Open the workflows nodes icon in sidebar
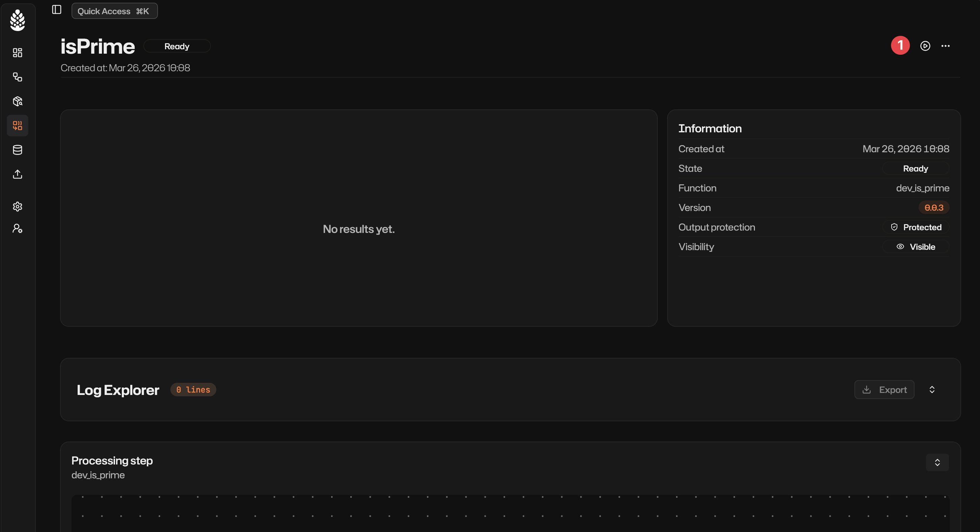The width and height of the screenshot is (980, 532). pyautogui.click(x=18, y=77)
